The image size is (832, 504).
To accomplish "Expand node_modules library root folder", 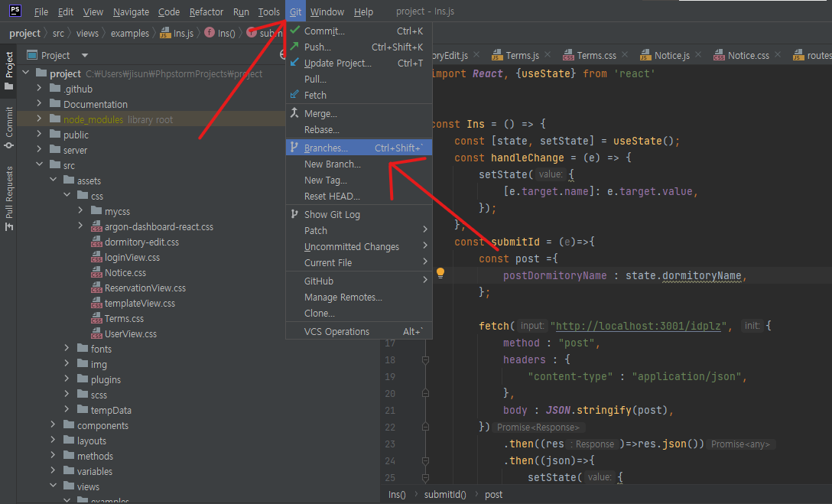I will 39,119.
